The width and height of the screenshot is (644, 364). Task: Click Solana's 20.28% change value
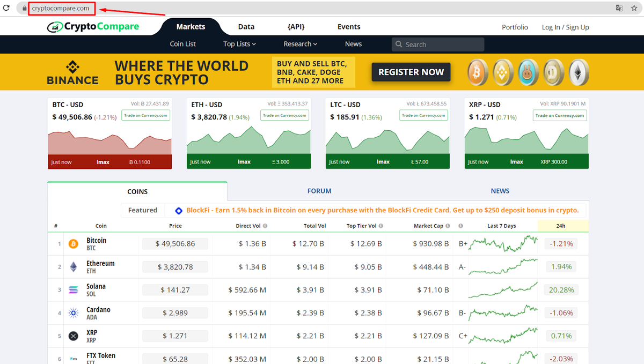(561, 290)
